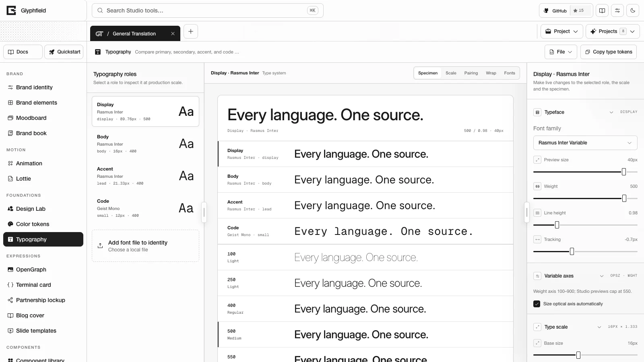Open the Quickstart button

[64, 52]
